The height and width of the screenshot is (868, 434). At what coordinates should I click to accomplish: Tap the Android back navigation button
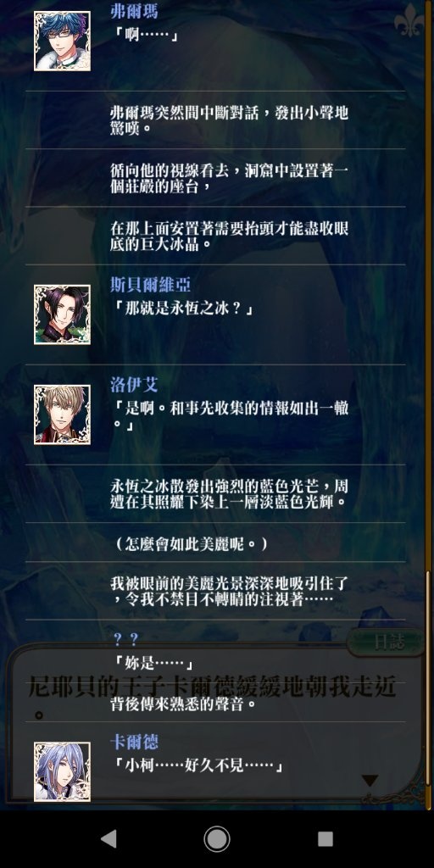coord(109,839)
